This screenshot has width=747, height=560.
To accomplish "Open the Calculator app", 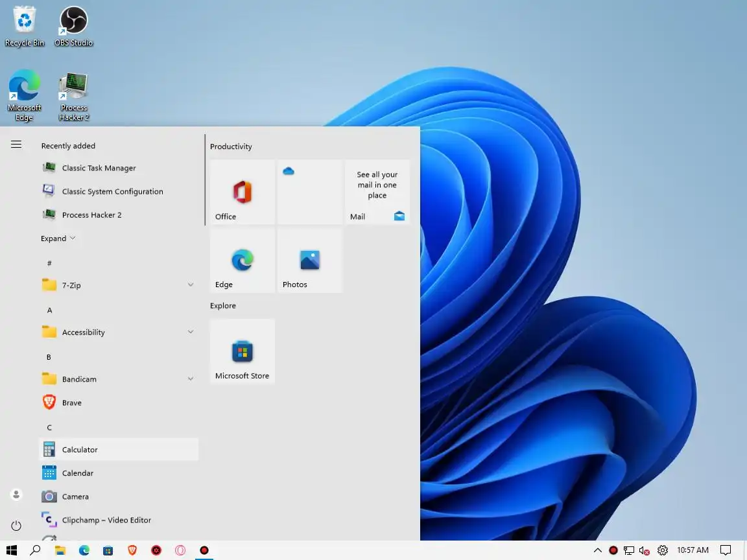I will [x=119, y=450].
